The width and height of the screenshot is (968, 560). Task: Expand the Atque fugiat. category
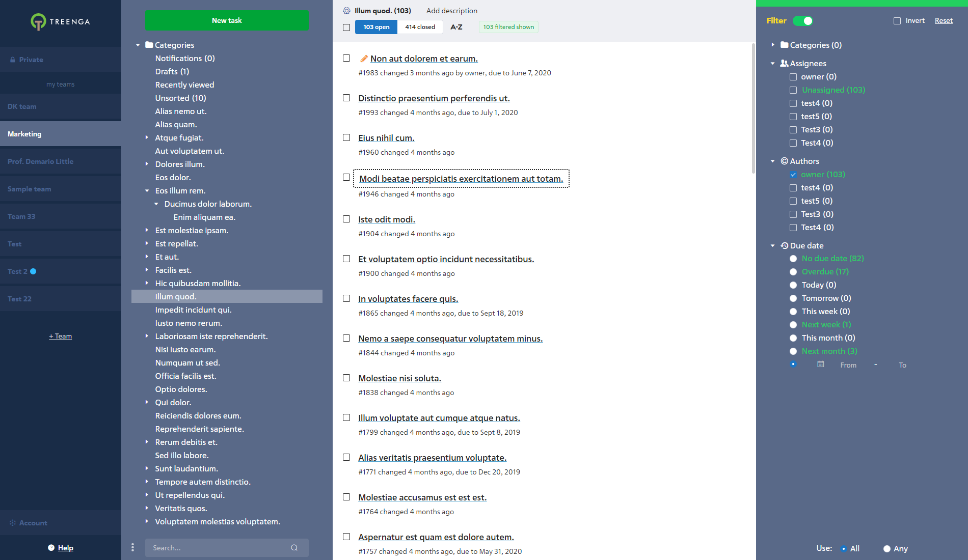[147, 137]
